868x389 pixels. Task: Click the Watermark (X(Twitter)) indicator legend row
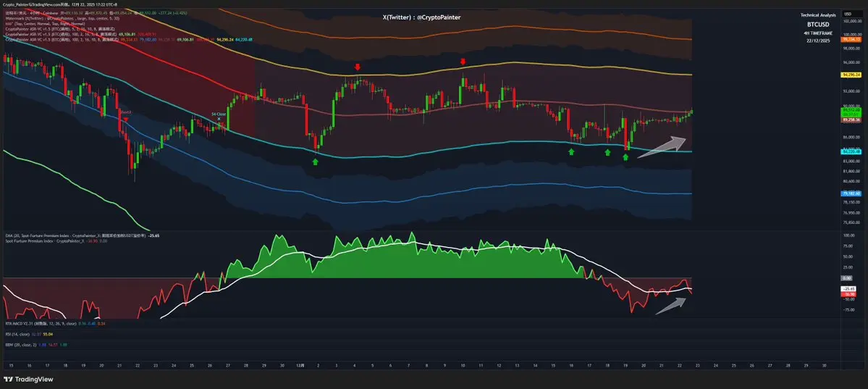point(62,18)
